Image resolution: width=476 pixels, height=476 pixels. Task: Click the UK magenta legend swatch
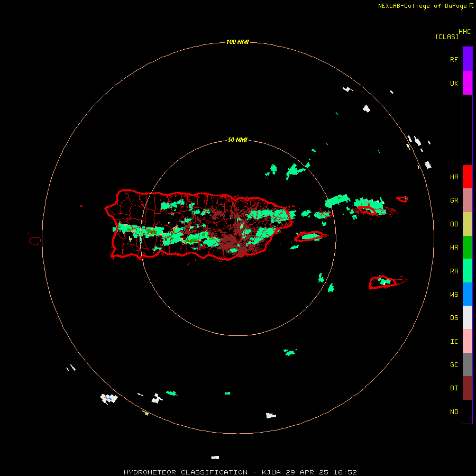pyautogui.click(x=467, y=83)
